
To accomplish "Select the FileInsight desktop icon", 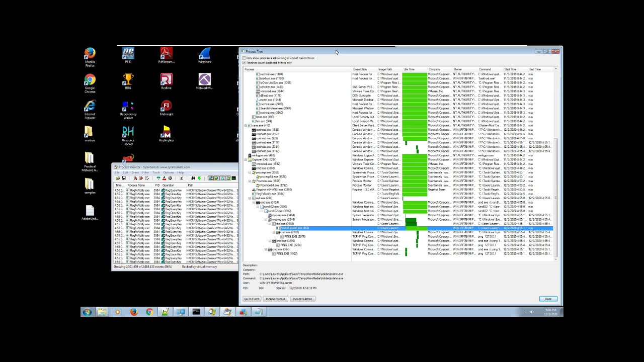I will point(166,108).
